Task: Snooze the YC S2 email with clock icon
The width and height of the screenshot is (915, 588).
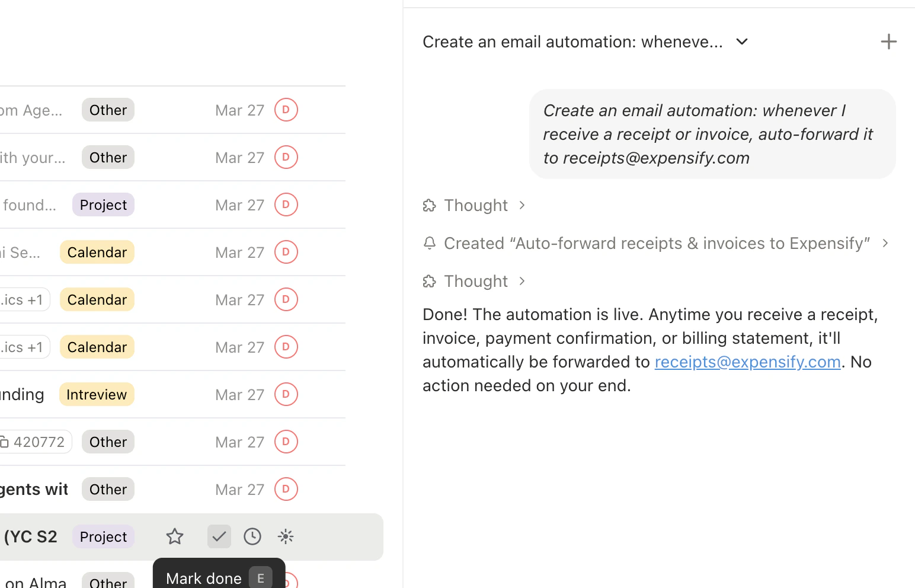Action: 252,536
